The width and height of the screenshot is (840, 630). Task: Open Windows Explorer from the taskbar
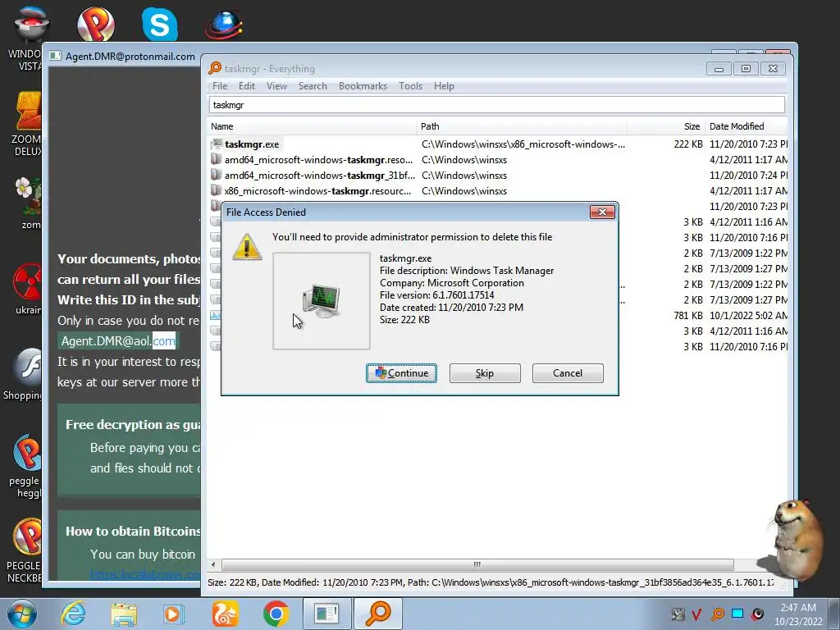124,614
